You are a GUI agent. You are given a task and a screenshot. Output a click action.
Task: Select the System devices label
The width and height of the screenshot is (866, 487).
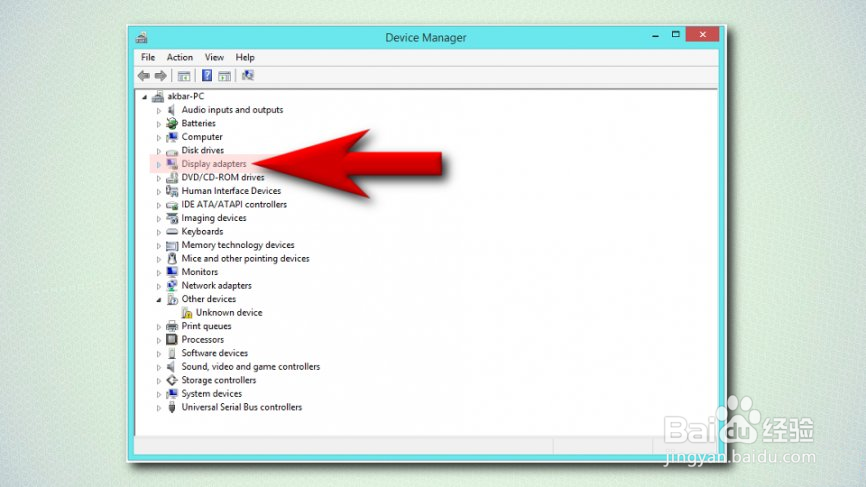[212, 394]
